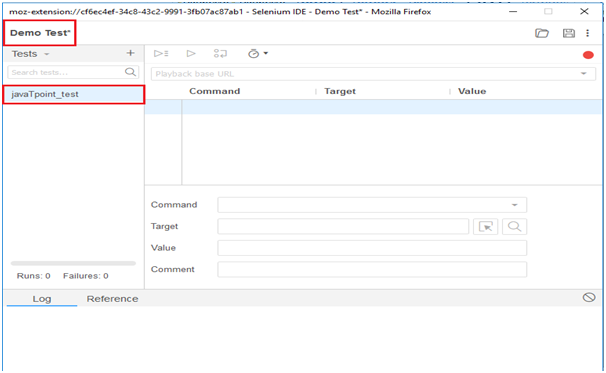The height and width of the screenshot is (373, 606).
Task: Click the Run all tests icon
Action: point(161,53)
